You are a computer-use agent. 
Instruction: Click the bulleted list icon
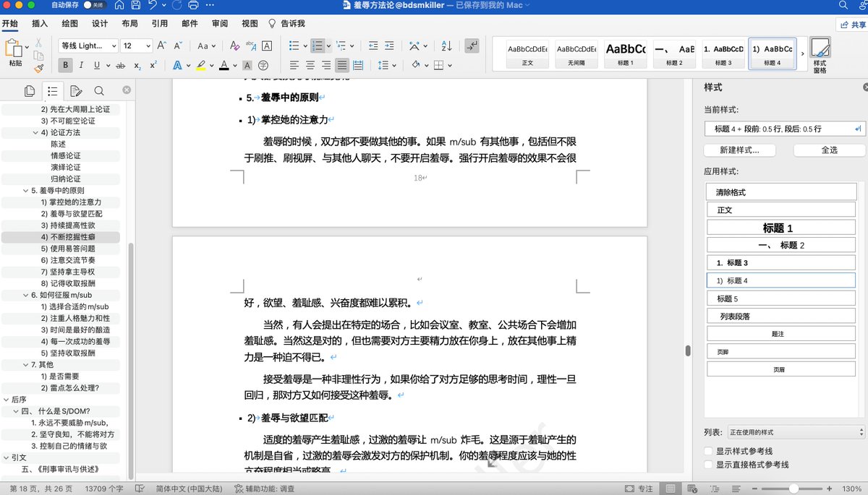(x=294, y=46)
